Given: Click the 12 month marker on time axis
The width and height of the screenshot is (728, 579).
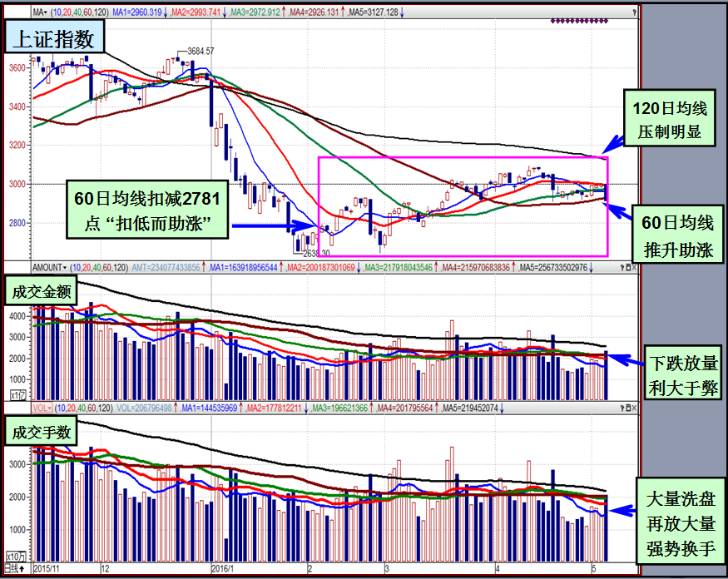Looking at the screenshot, I should [106, 569].
